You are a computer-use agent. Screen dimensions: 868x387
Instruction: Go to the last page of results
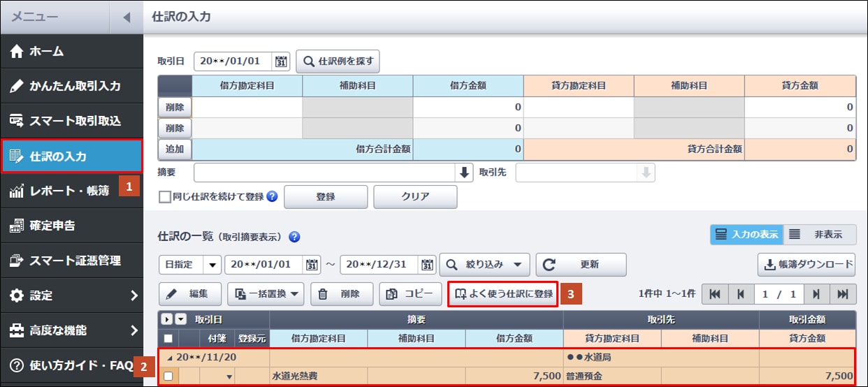pos(843,294)
